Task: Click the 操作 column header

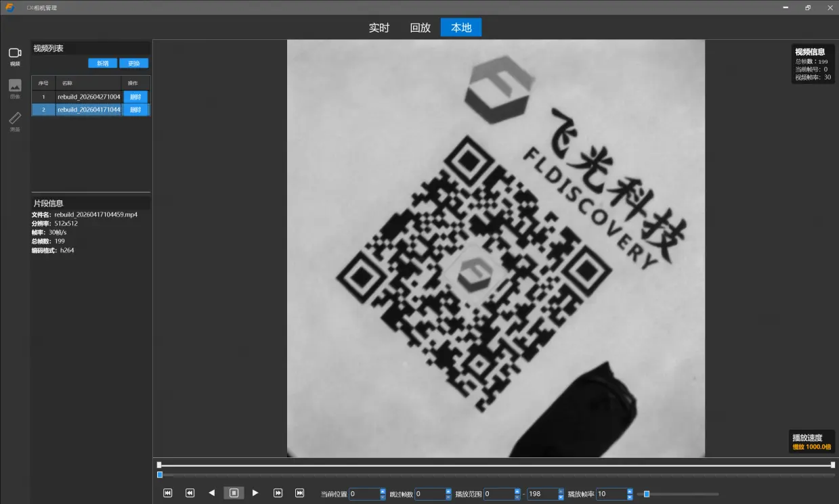Action: 135,83
